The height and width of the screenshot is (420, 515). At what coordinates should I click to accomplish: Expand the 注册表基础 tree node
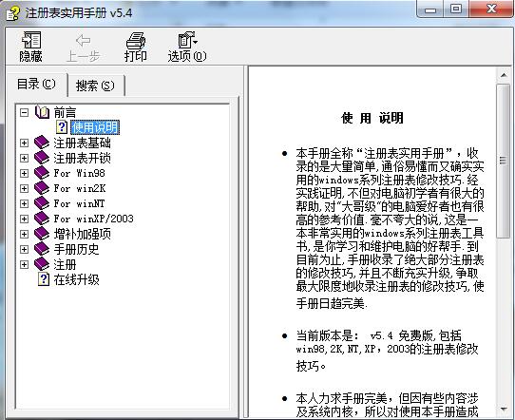coord(24,143)
